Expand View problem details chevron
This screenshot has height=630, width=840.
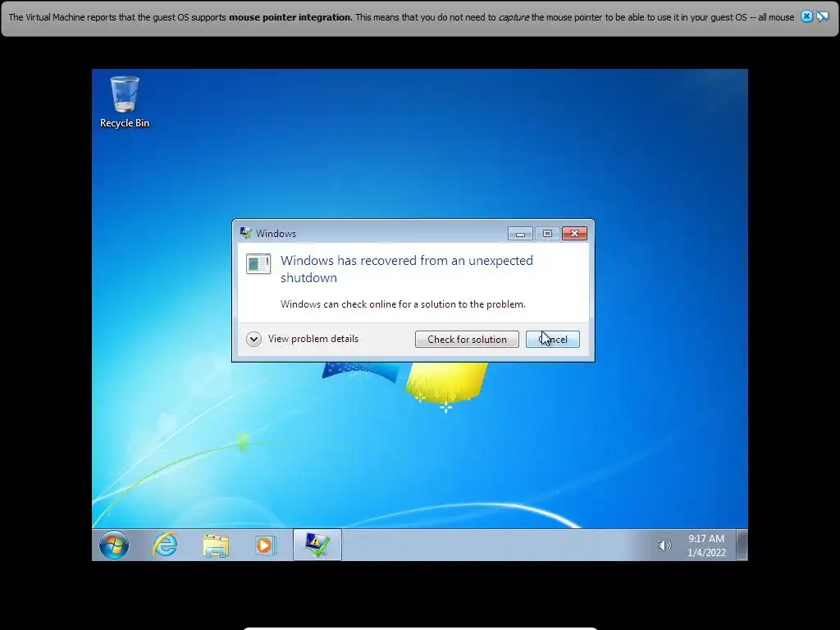(x=254, y=339)
